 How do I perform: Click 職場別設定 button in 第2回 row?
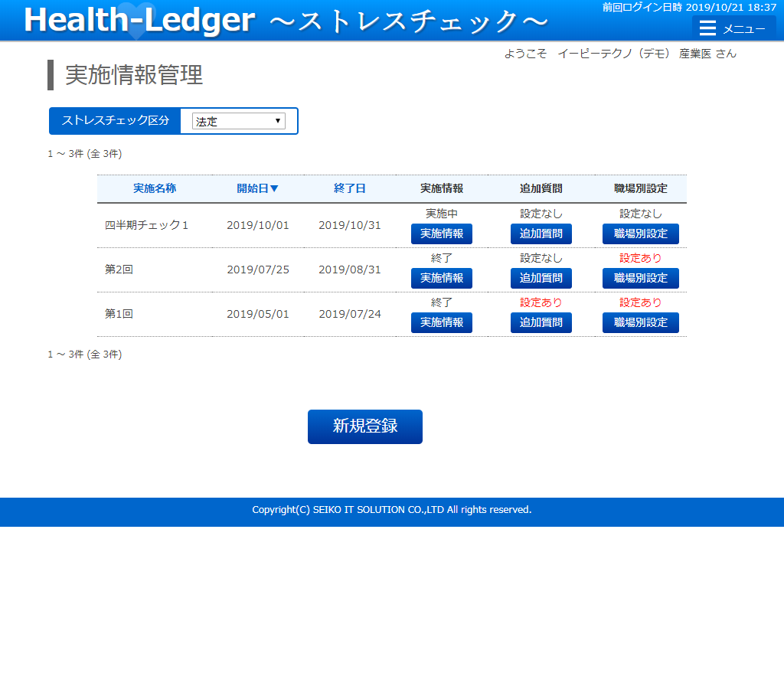(x=640, y=278)
